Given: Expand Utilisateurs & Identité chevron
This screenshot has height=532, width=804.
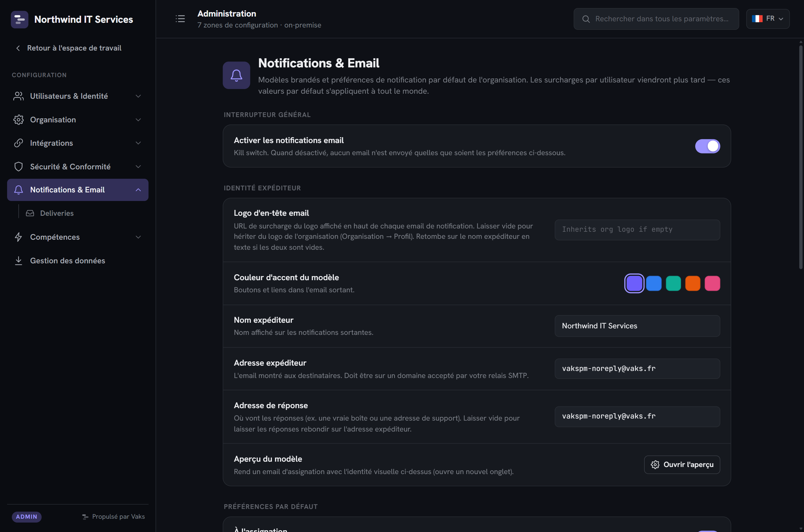Looking at the screenshot, I should [138, 96].
